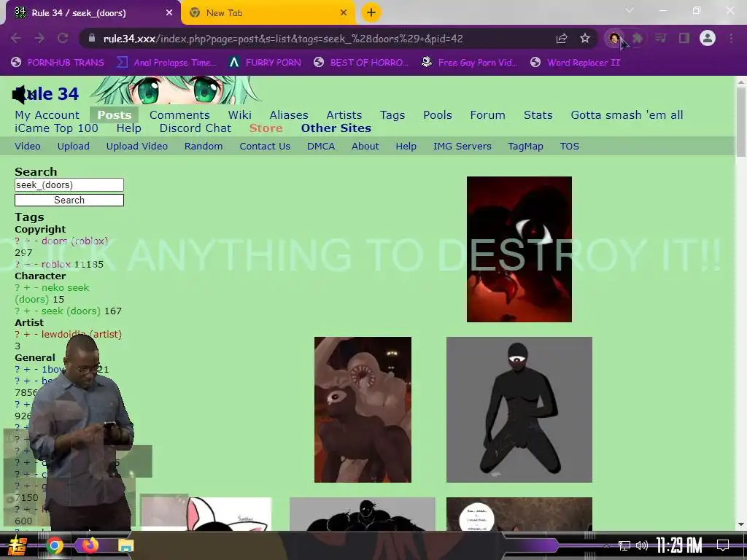
Task: Open Contact Us page
Action: (265, 146)
